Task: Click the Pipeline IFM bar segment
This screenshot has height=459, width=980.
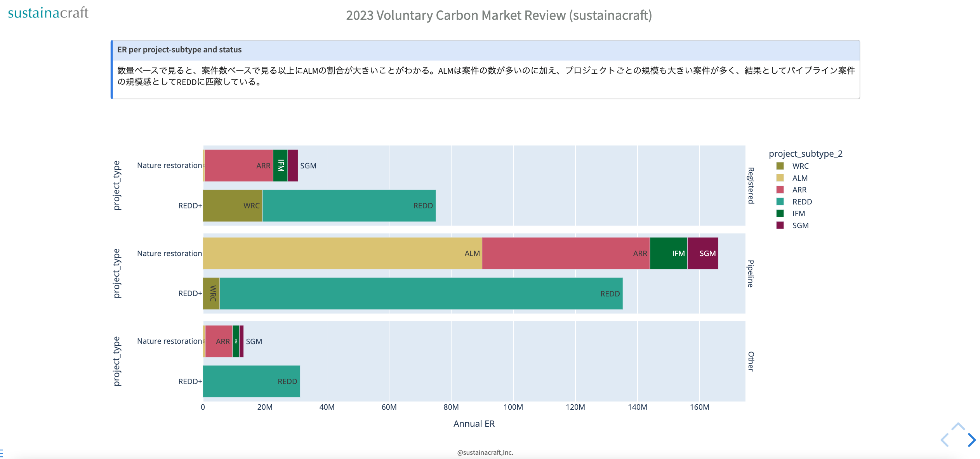Action: point(668,253)
